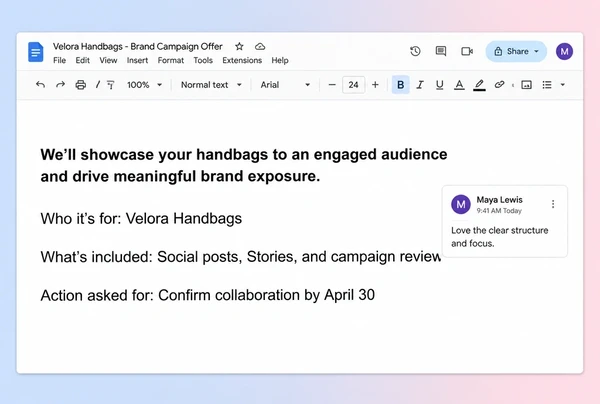The height and width of the screenshot is (404, 600).
Task: Open the File menu
Action: 59,60
